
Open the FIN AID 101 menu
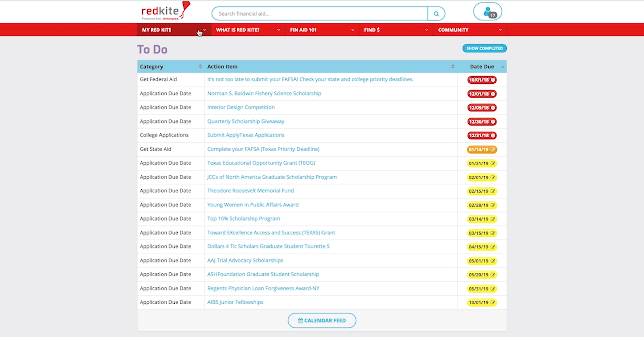[x=322, y=30]
